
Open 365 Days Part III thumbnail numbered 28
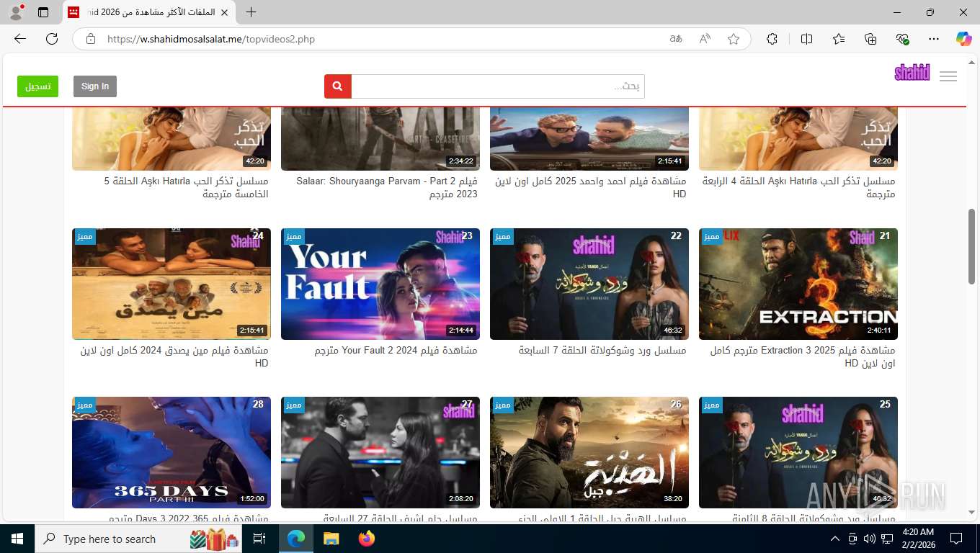[x=171, y=452]
